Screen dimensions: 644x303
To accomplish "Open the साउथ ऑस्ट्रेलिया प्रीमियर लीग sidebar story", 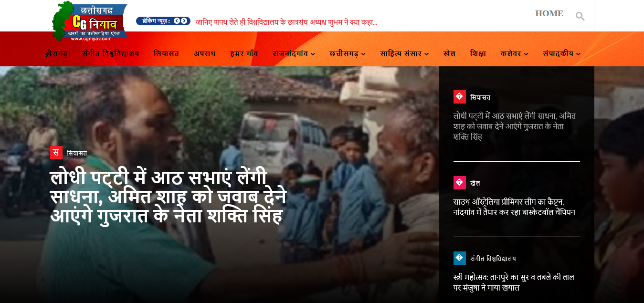I will pyautogui.click(x=514, y=207).
